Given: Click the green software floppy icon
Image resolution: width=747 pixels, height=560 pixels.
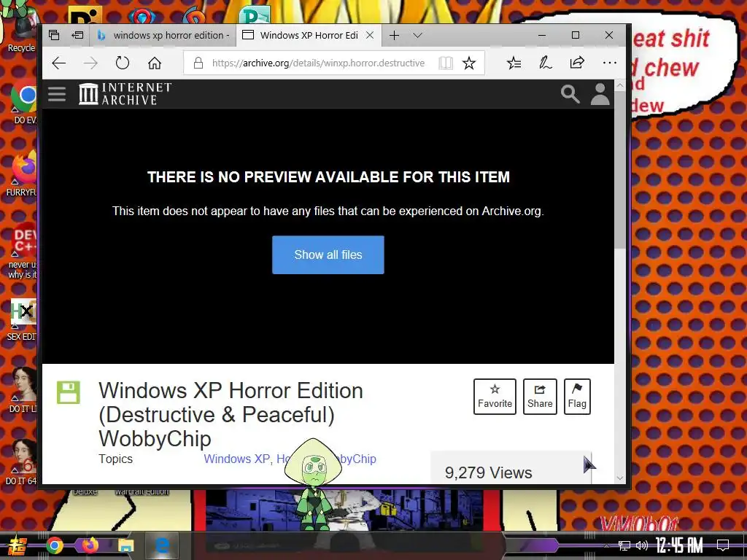Looking at the screenshot, I should tap(68, 392).
